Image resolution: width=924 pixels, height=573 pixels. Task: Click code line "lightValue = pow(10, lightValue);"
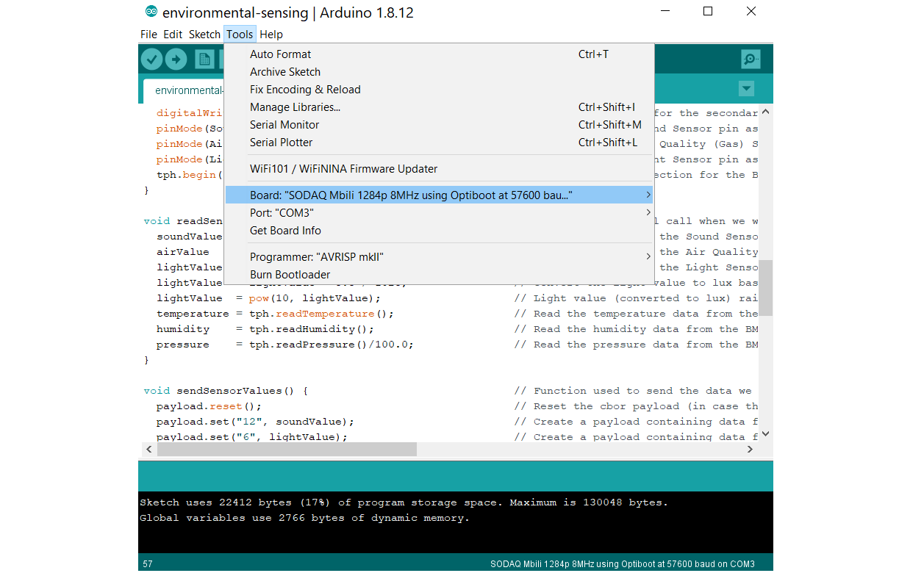click(x=269, y=298)
